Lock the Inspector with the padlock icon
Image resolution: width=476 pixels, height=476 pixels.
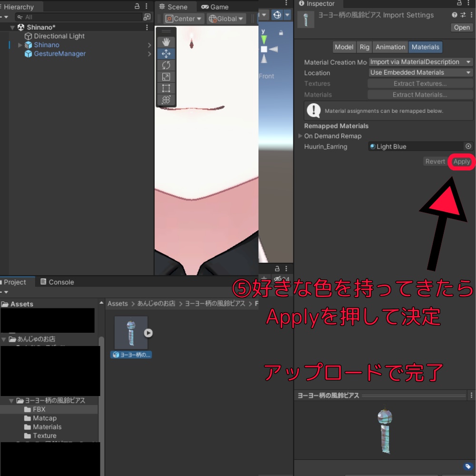[x=458, y=3]
